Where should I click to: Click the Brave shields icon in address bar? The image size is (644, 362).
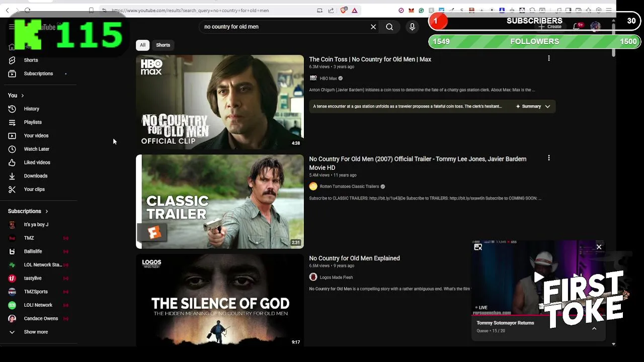pyautogui.click(x=344, y=10)
